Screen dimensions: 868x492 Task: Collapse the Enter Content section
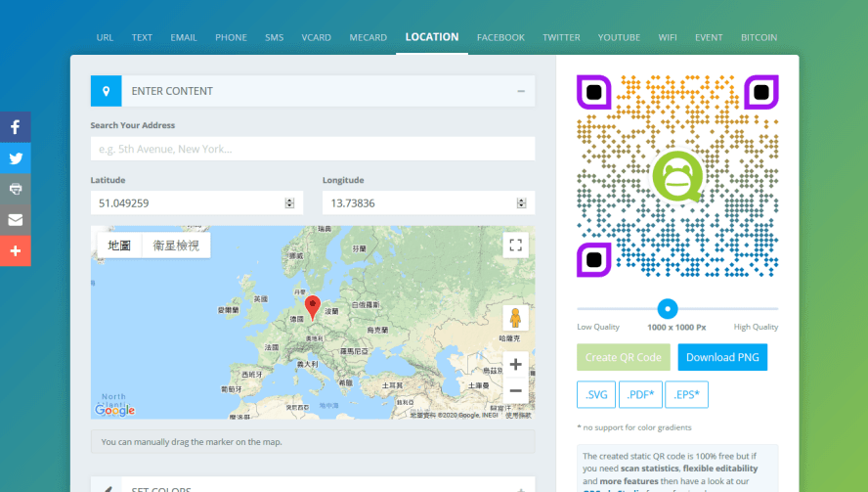point(521,91)
